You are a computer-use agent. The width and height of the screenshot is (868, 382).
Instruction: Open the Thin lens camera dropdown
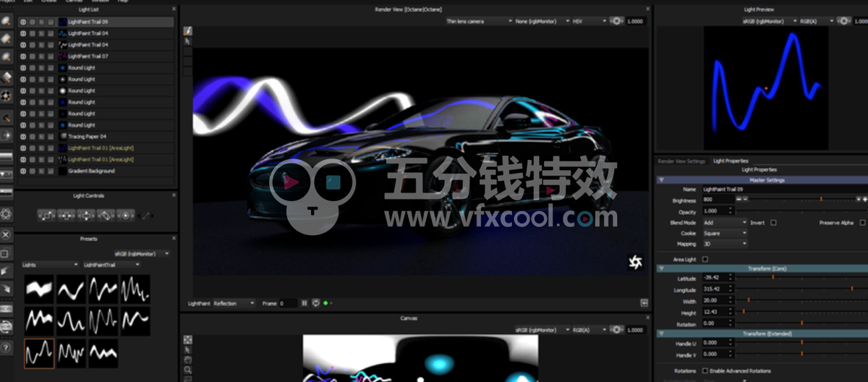click(479, 21)
